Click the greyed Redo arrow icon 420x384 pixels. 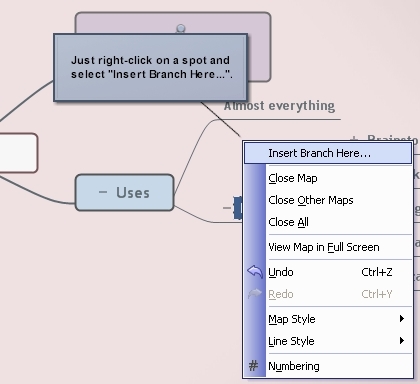click(x=255, y=294)
